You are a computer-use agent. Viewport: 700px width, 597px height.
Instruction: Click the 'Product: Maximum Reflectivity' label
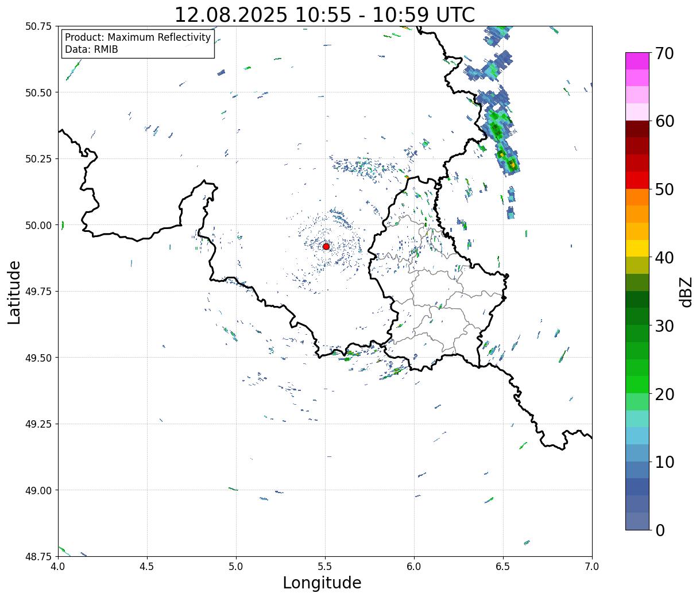click(x=138, y=37)
